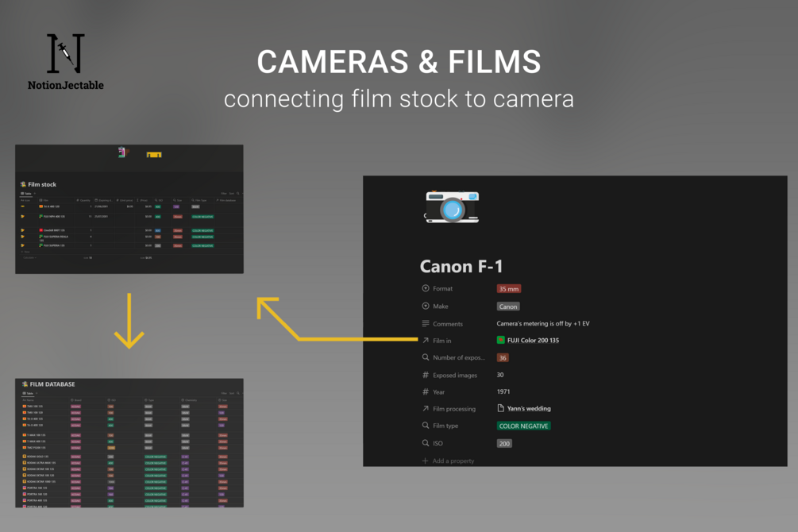798x532 pixels.
Task: Click the green FUJI film icon
Action: (501, 340)
